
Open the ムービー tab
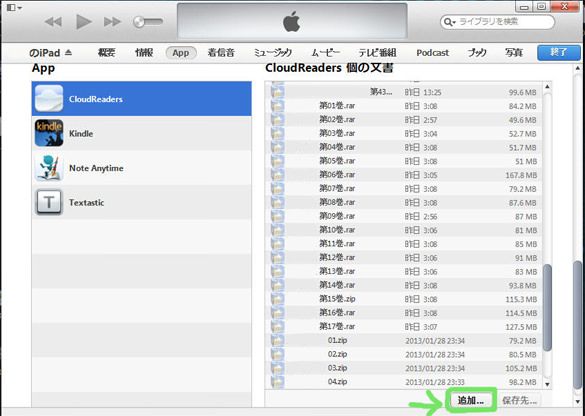[x=325, y=53]
